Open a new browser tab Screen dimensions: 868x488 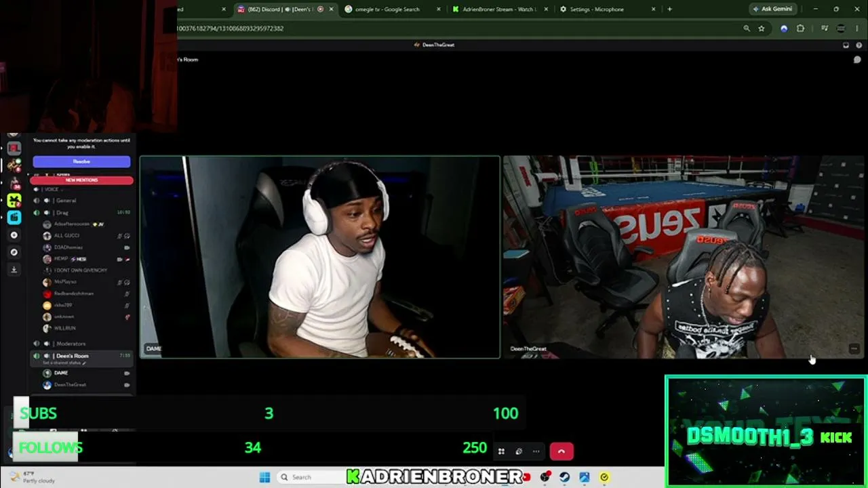670,9
